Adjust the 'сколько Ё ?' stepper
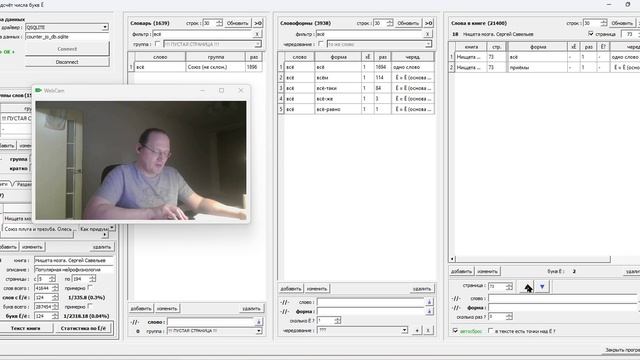The image size is (640, 360). (337, 321)
